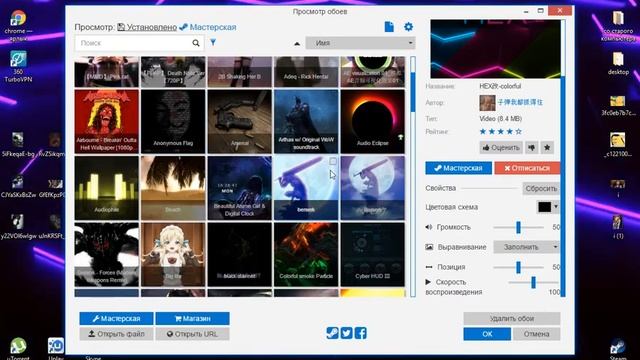The height and width of the screenshot is (360, 640).
Task: Click the Выравнивание image icon
Action: [x=429, y=247]
